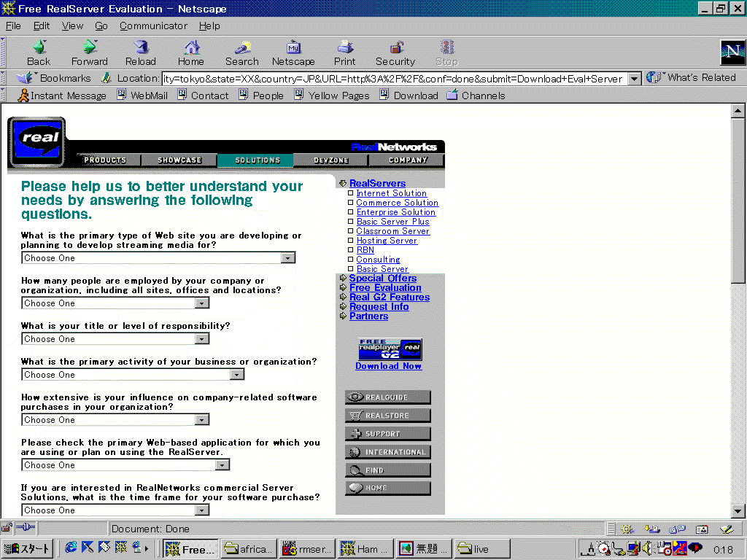Follow the RealServers link

pos(377,183)
